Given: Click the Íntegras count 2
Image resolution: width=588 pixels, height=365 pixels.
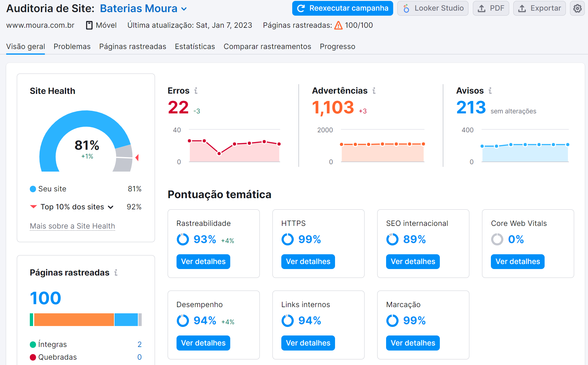Looking at the screenshot, I should (x=140, y=344).
